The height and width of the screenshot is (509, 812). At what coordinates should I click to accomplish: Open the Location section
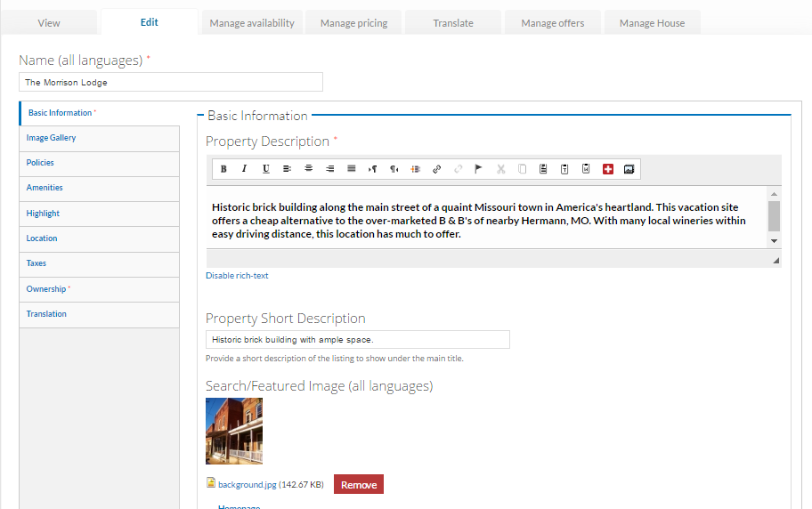pos(100,238)
